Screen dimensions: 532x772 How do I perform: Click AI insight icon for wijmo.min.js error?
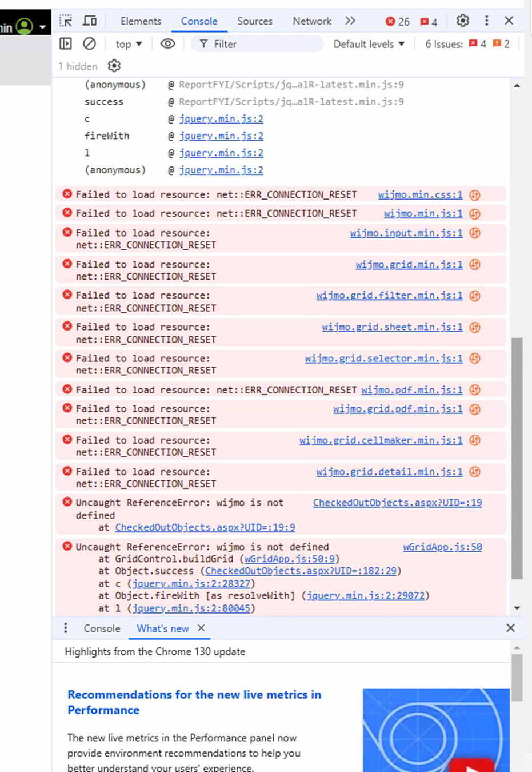(x=475, y=214)
